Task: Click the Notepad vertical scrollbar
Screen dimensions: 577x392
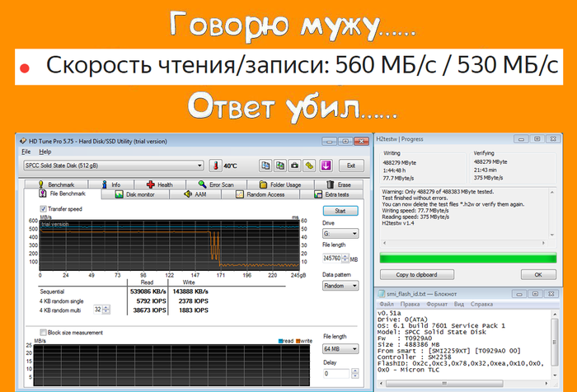Action: [x=555, y=345]
